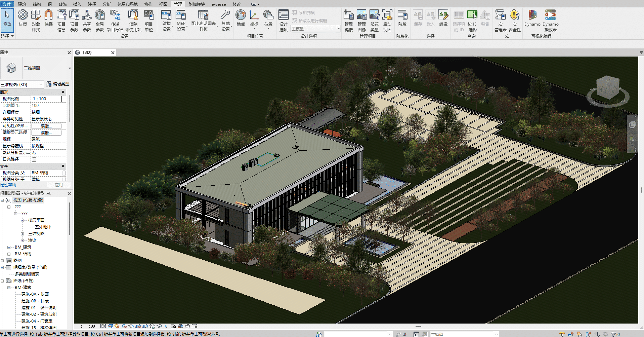Expand the BM_建筑 tree node
Screen dimensions: 644x337
coord(9,247)
